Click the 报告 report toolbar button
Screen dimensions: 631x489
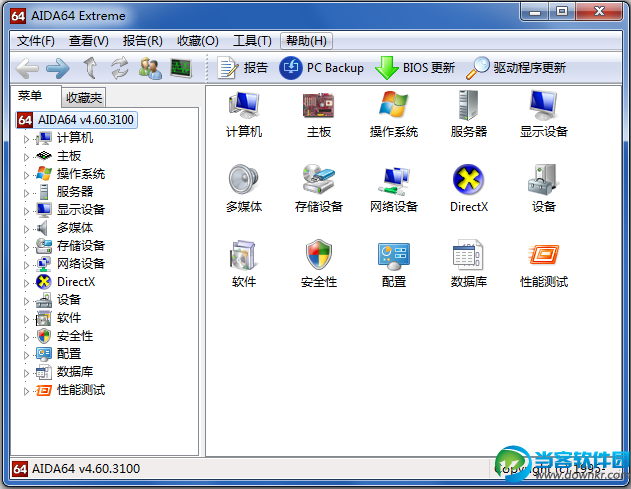pyautogui.click(x=242, y=68)
